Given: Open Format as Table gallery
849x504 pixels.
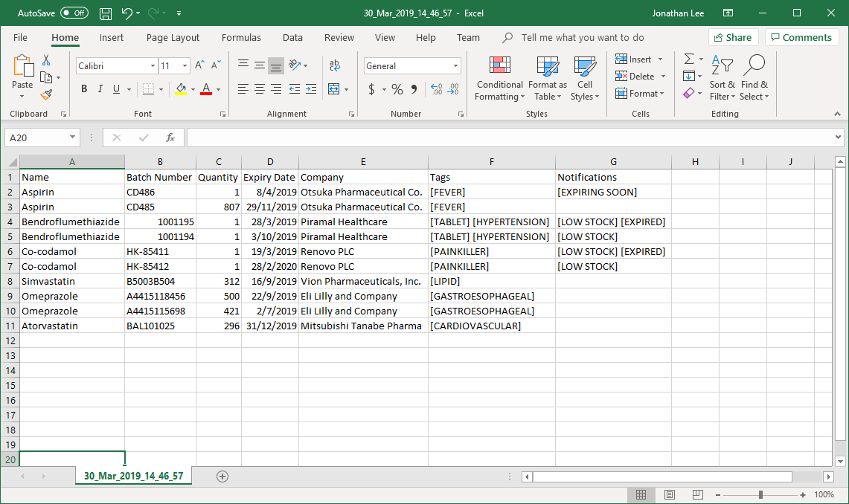Looking at the screenshot, I should pyautogui.click(x=548, y=78).
